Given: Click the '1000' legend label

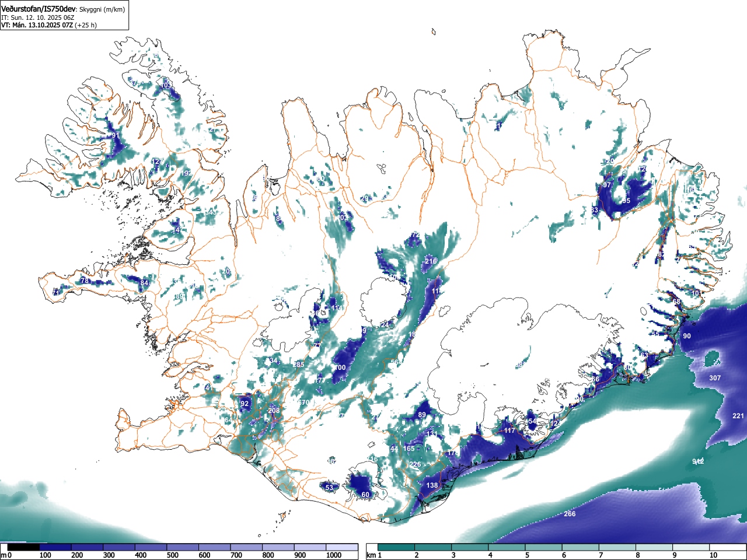Looking at the screenshot, I should click(334, 555).
